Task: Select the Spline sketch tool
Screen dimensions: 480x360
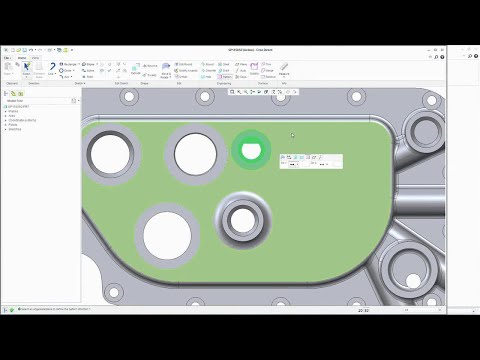Action: tap(88, 71)
